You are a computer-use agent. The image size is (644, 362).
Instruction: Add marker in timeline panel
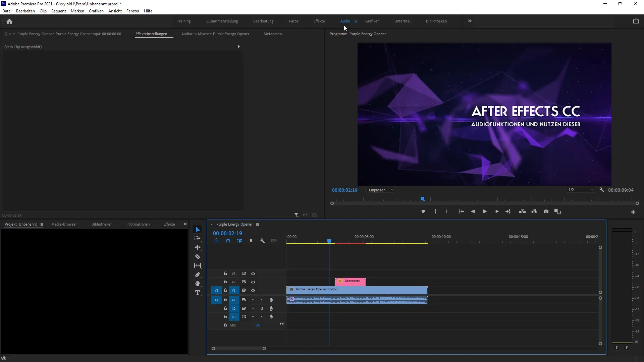251,241
